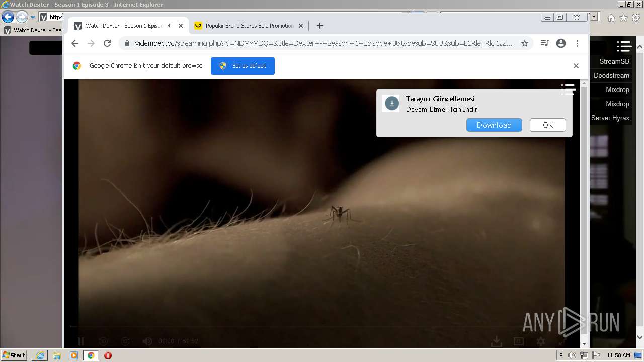Switch to Popular Brand Stores Sale Promotion tab
Screen dimensions: 644x362
(x=249, y=26)
